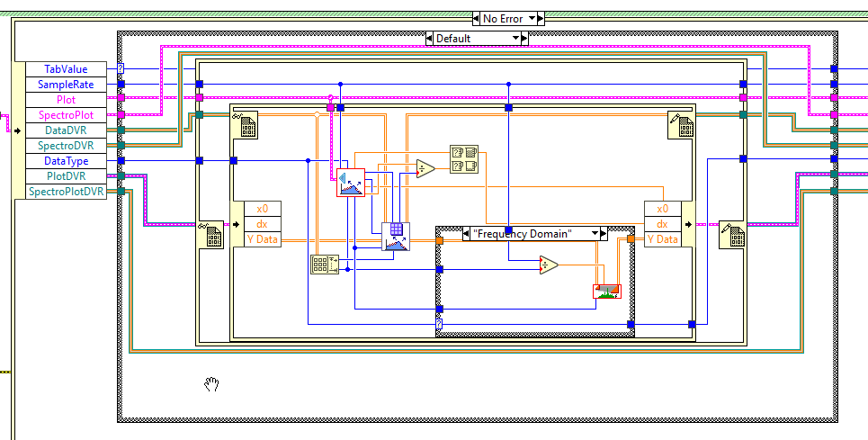Open the Default case selector dropdown
The width and height of the screenshot is (868, 440).
pyautogui.click(x=515, y=38)
